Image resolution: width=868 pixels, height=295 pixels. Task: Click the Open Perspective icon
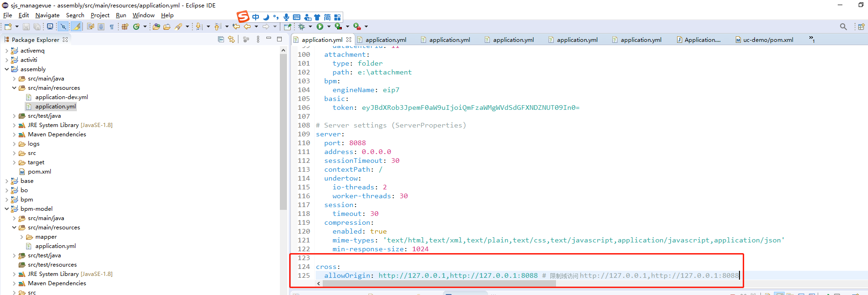[x=861, y=27]
